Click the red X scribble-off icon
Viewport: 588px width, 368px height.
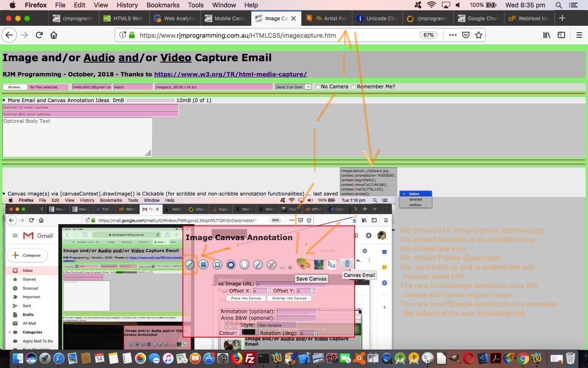pyautogui.click(x=271, y=264)
